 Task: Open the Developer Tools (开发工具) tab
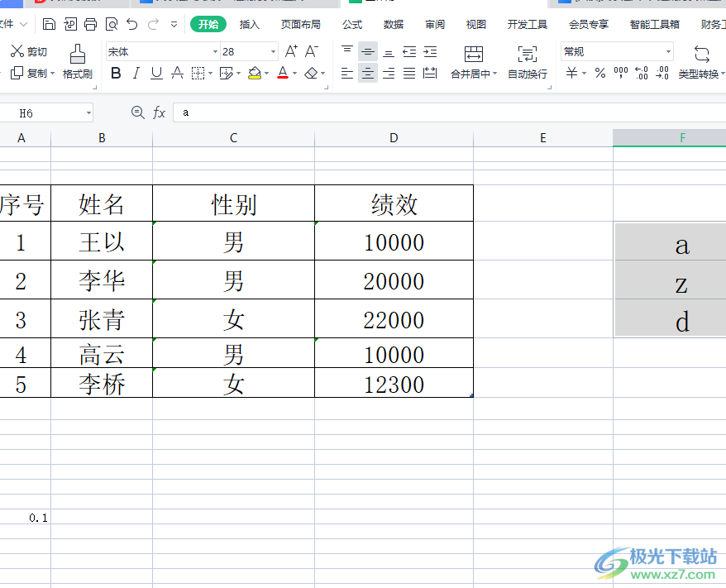(528, 24)
